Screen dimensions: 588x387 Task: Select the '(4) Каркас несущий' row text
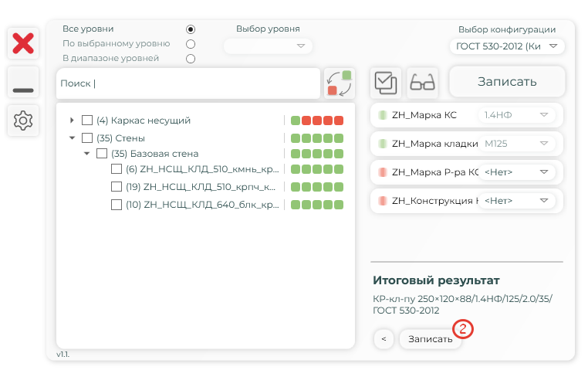pyautogui.click(x=144, y=120)
